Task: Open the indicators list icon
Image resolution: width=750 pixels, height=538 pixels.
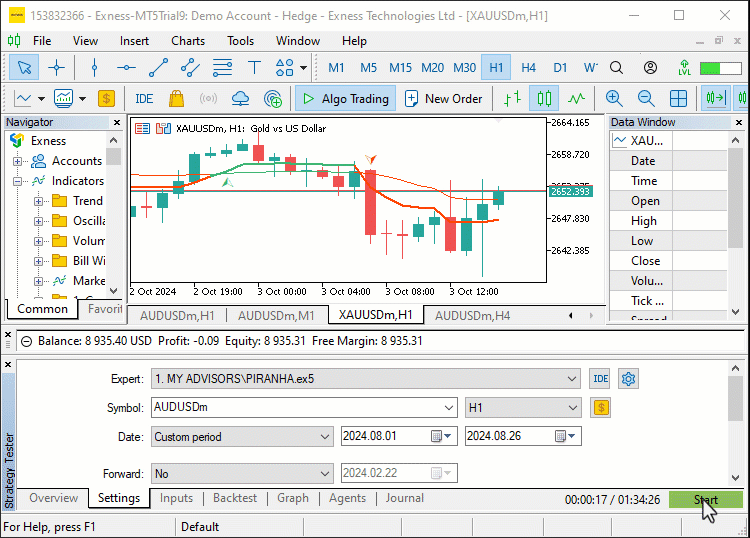Action: (x=64, y=99)
